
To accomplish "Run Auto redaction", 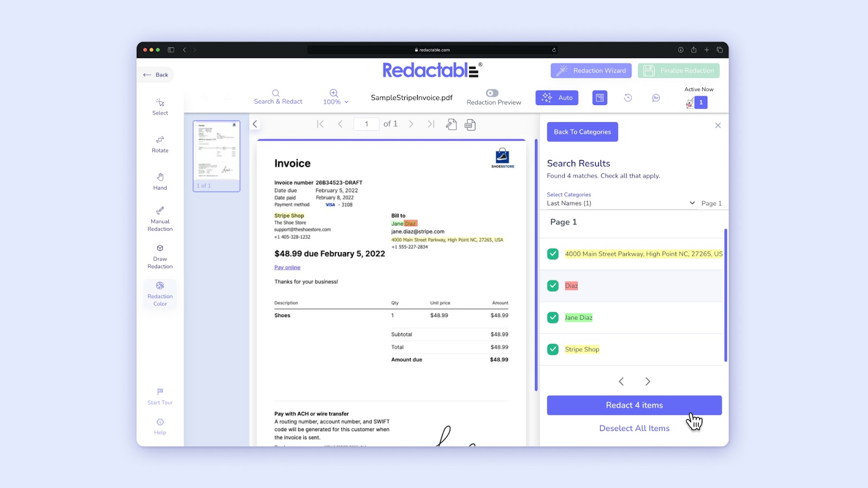I will coord(557,98).
